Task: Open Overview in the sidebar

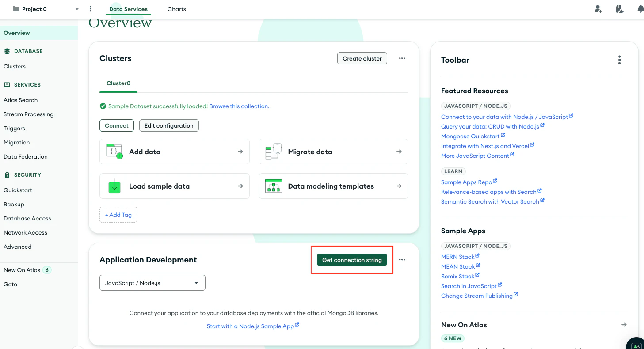Action: [x=39, y=33]
